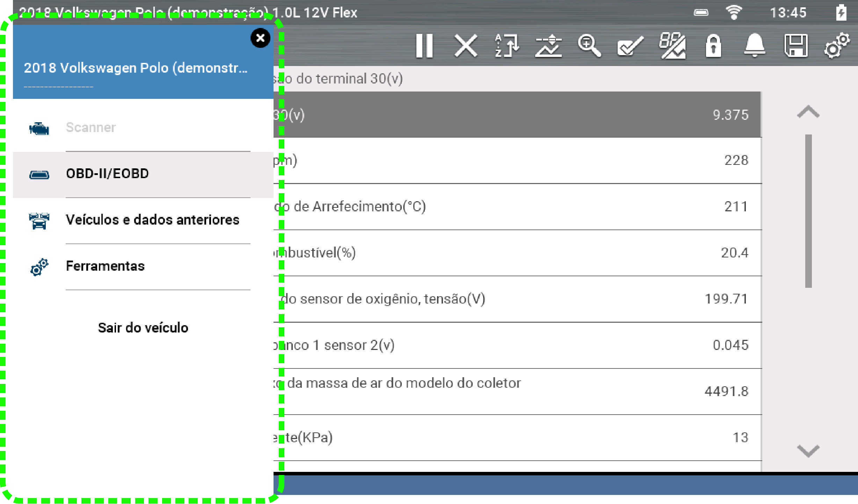Viewport: 858px width, 504px height.
Task: Toggle the alarm bell icon
Action: [x=755, y=46]
